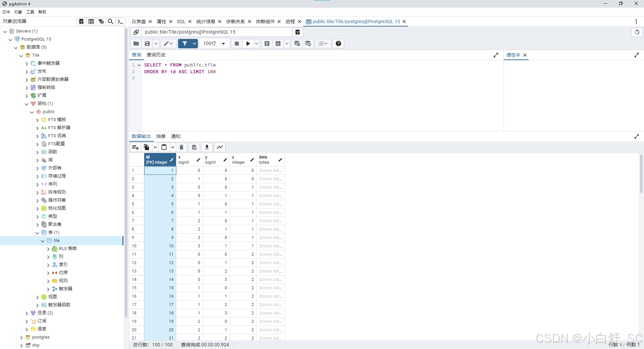Viewport: 644px width, 349px height.
Task: Expand the 函数 tree node
Action: click(37, 152)
